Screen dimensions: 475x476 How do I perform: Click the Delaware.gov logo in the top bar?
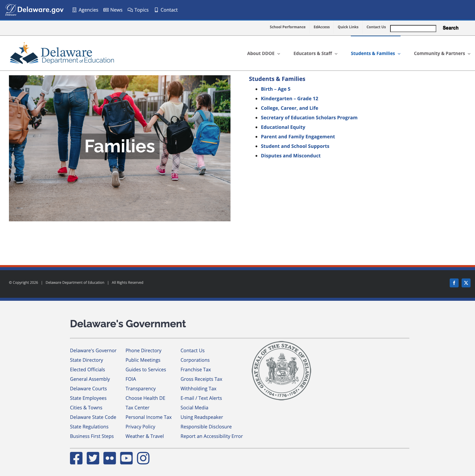coord(35,10)
